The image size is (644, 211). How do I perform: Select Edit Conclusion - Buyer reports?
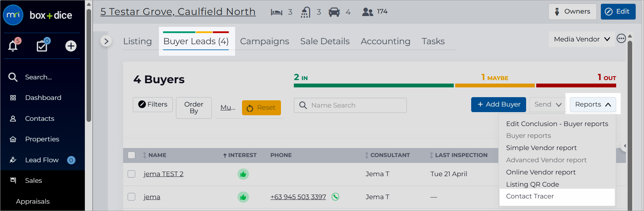(557, 124)
